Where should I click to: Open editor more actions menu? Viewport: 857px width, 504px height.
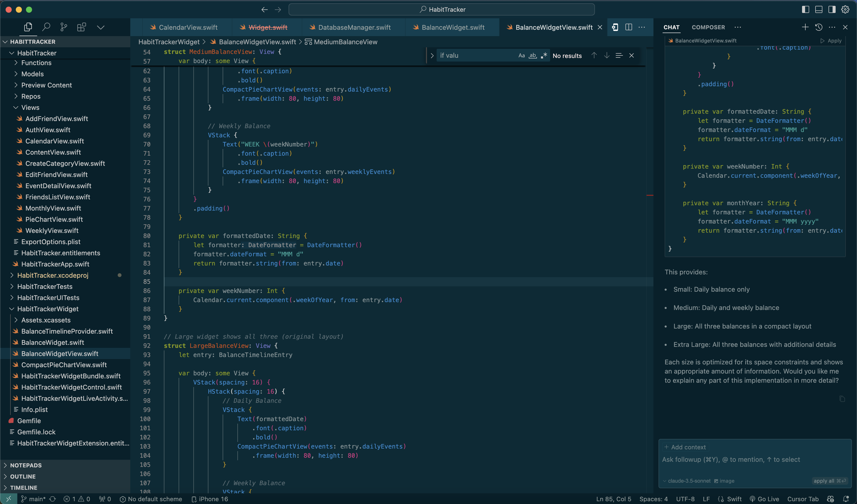pyautogui.click(x=642, y=27)
